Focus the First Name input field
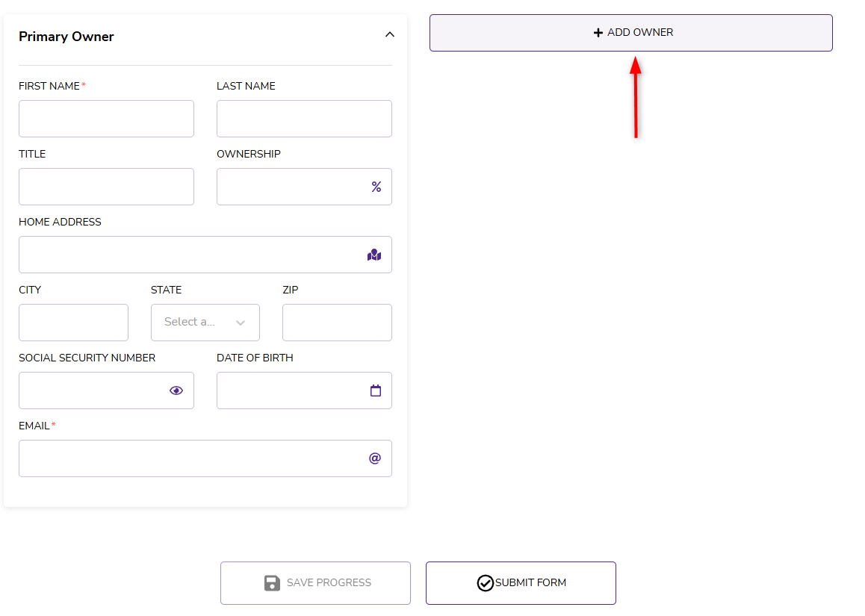The height and width of the screenshot is (616, 865). 106,119
